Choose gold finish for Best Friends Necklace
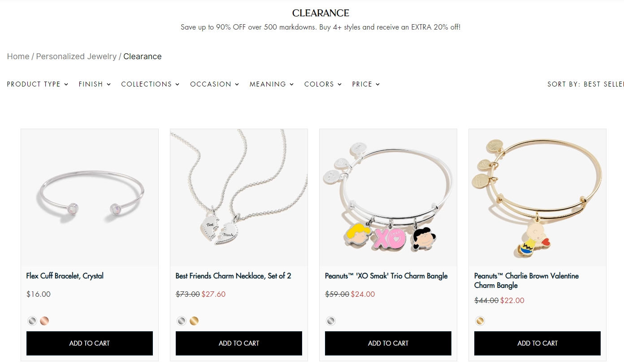 (x=194, y=321)
